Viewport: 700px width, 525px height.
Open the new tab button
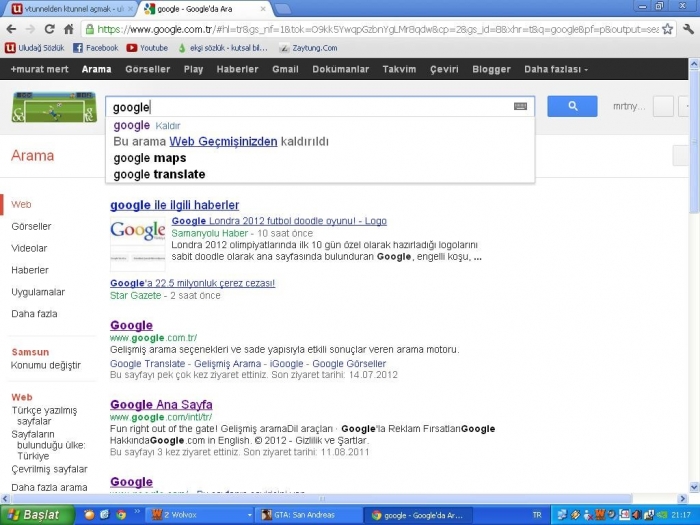pyautogui.click(x=282, y=8)
